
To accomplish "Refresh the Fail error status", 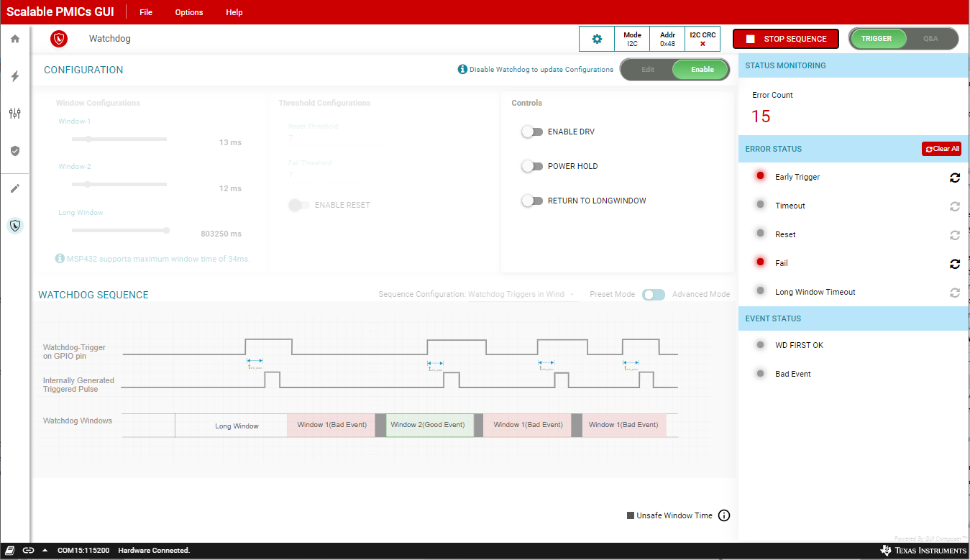I will [x=954, y=264].
